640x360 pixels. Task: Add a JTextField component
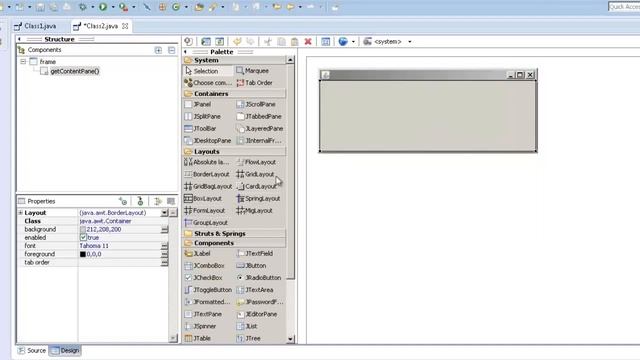tap(254, 253)
